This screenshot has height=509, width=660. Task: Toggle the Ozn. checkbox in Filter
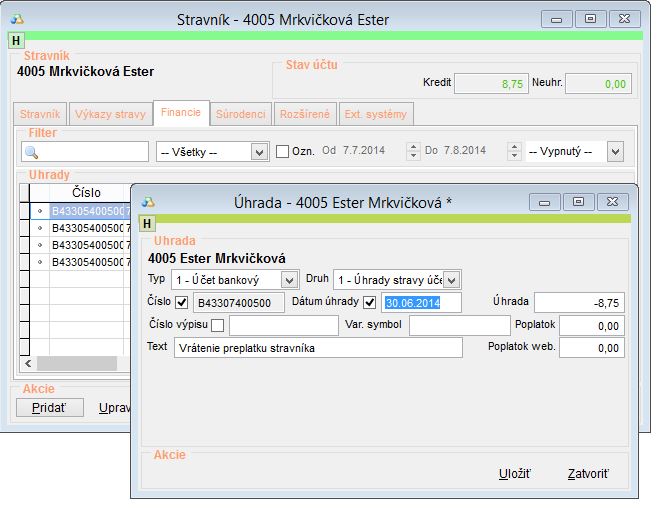pos(282,151)
